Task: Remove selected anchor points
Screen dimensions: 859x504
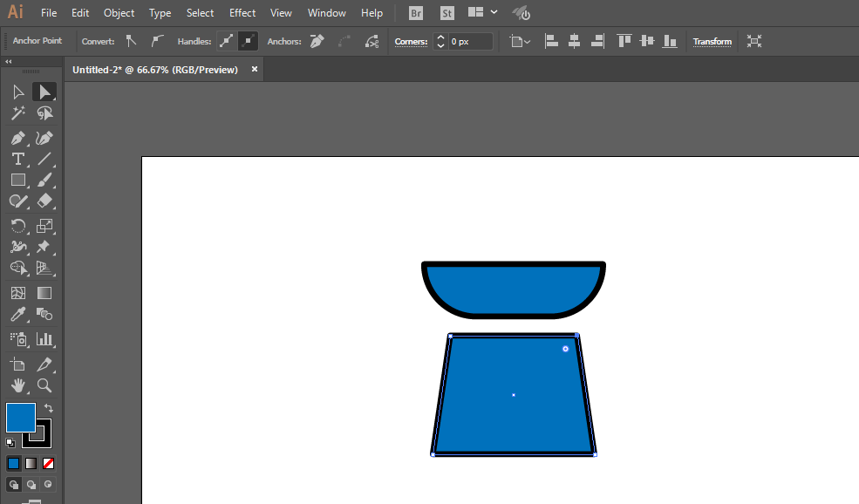Action: 317,41
